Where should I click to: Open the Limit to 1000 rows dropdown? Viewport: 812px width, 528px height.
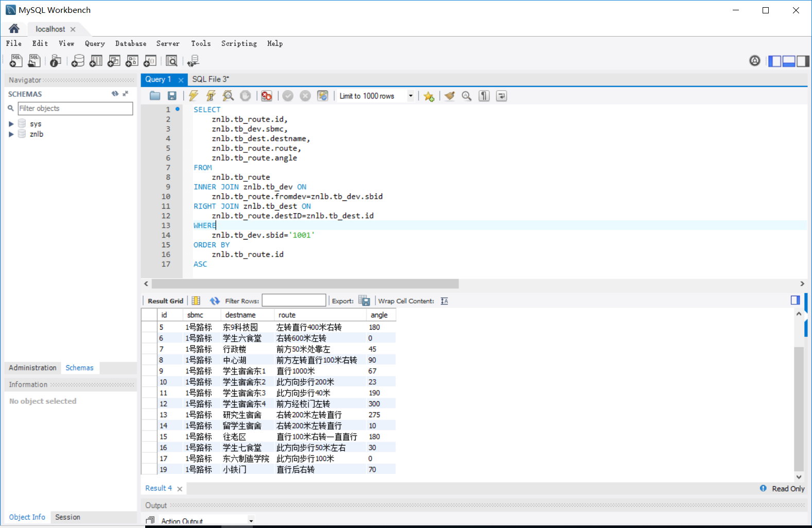411,96
